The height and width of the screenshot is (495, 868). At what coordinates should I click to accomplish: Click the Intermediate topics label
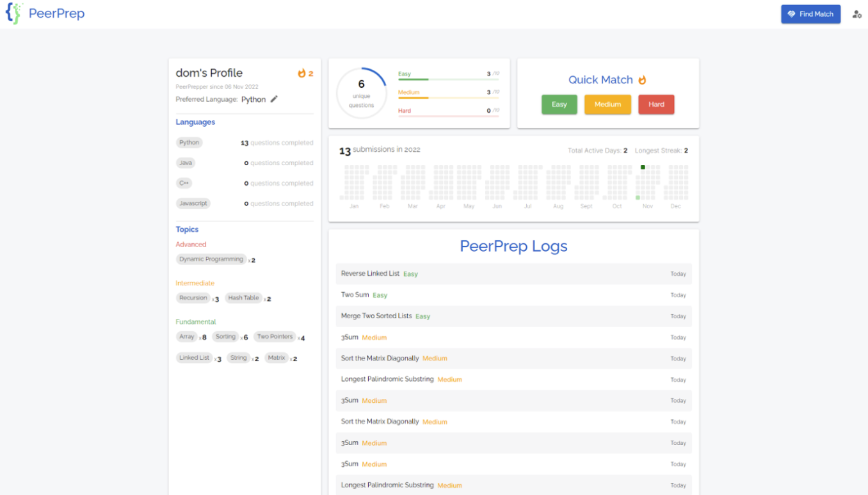[195, 283]
